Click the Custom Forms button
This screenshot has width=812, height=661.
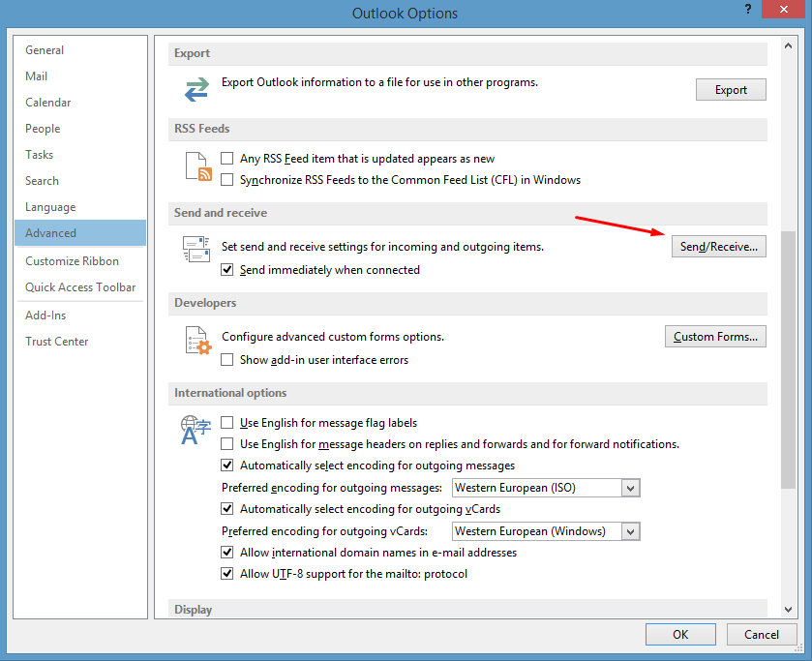pyautogui.click(x=715, y=337)
